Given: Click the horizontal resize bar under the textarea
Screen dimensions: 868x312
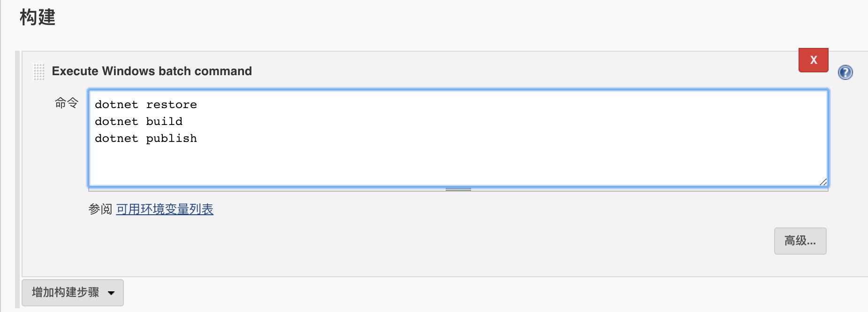Looking at the screenshot, I should point(458,189).
